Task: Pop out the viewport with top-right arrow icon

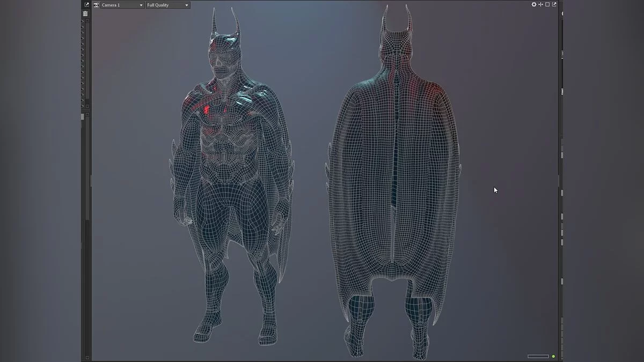Action: point(554,5)
